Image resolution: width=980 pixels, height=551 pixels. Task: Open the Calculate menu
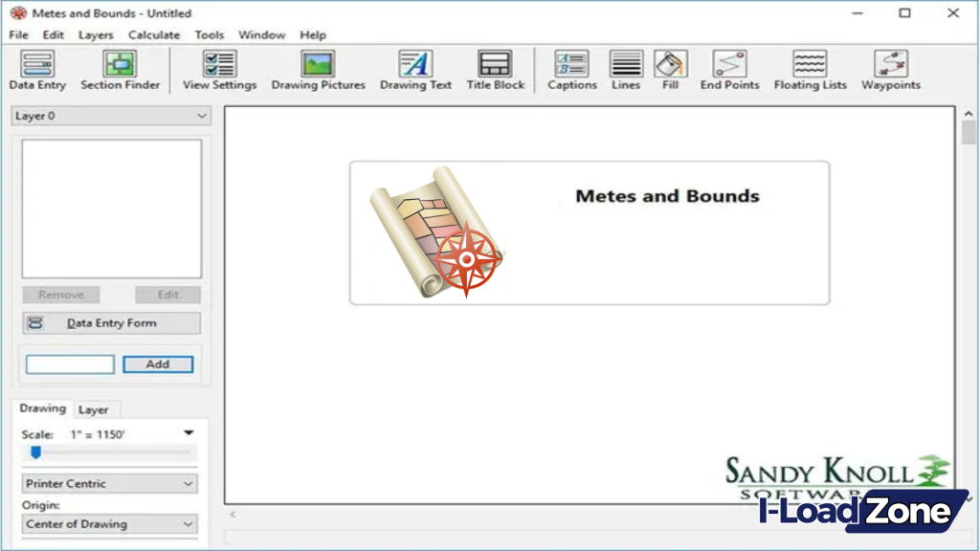point(154,34)
